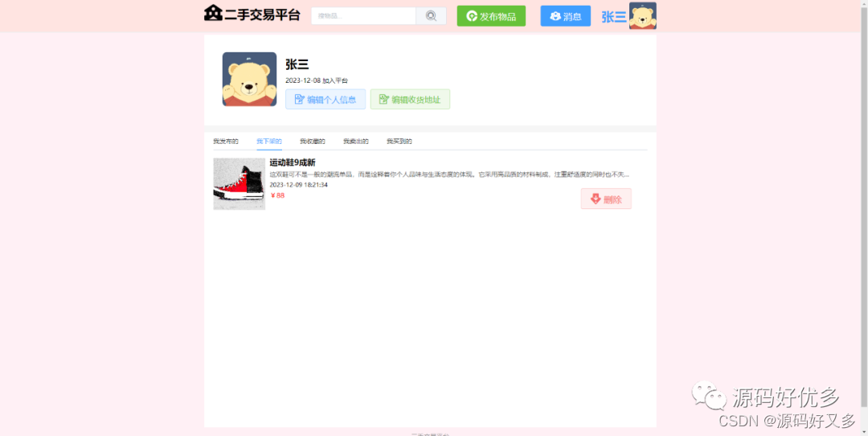This screenshot has width=868, height=436.
Task: Open the 发布物品 publish button
Action: click(491, 16)
